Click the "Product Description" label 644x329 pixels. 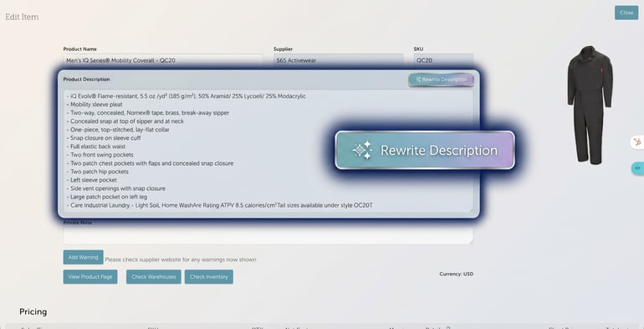coord(86,79)
